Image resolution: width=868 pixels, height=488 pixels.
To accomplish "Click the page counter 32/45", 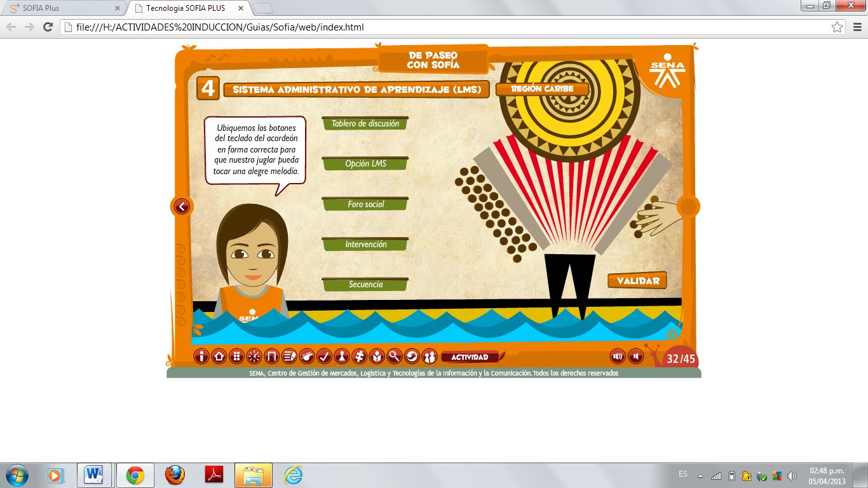I will tap(681, 359).
